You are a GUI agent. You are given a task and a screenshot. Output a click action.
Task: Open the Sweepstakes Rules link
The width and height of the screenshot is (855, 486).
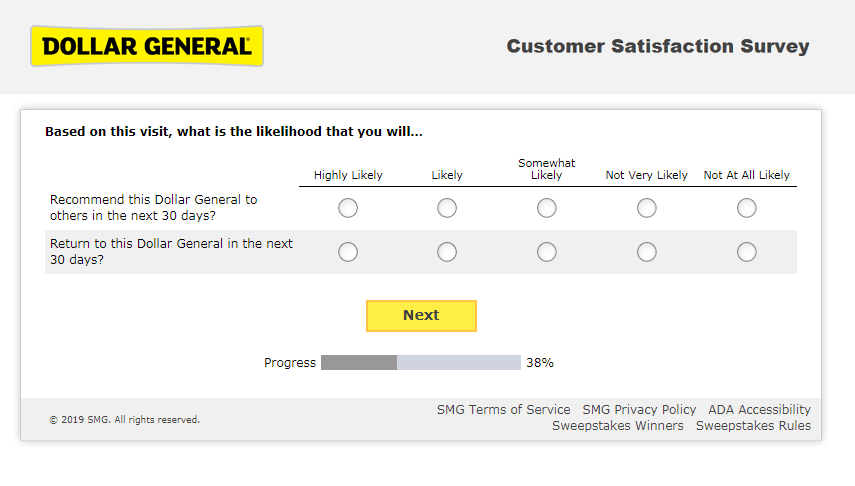[753, 426]
